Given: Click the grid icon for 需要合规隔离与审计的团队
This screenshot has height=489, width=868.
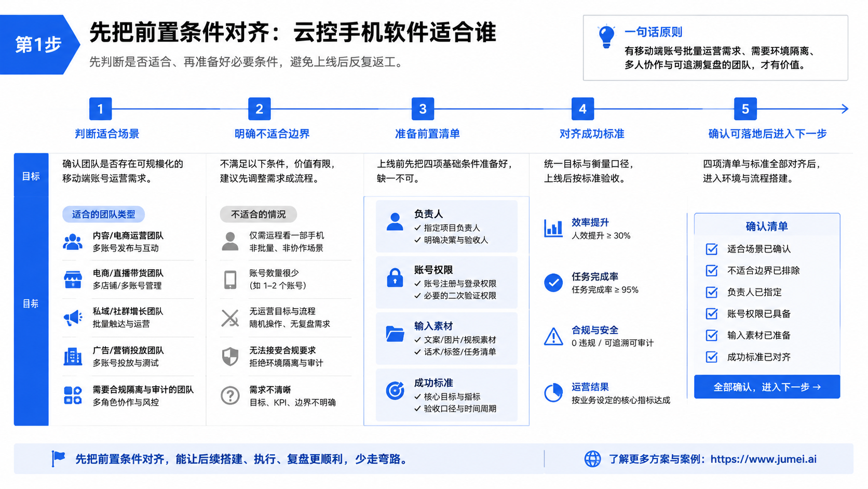Looking at the screenshot, I should coord(73,395).
